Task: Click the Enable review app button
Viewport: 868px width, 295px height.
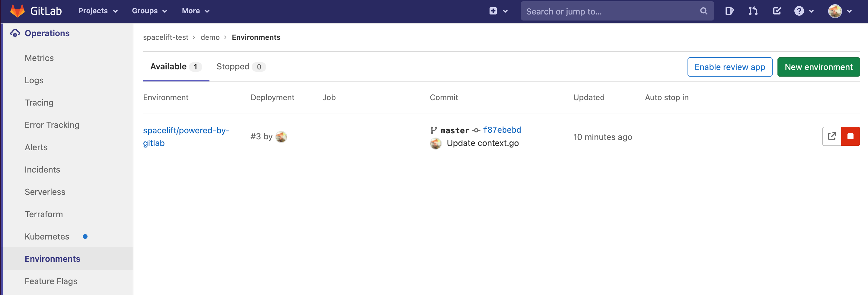Action: pos(729,67)
